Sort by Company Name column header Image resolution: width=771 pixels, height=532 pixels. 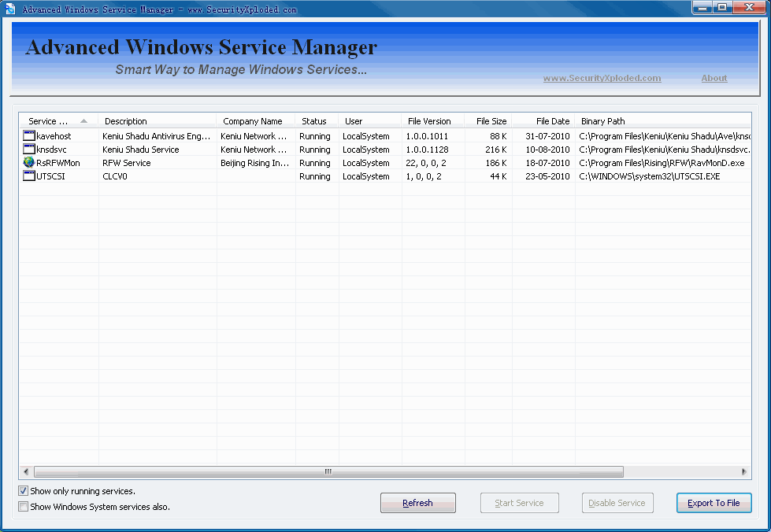pyautogui.click(x=256, y=121)
